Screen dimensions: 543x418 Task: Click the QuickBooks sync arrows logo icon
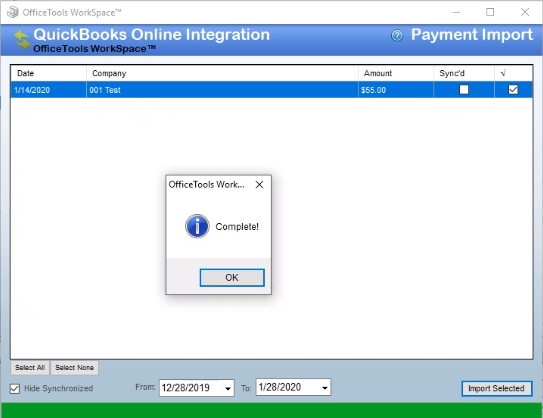coord(22,40)
